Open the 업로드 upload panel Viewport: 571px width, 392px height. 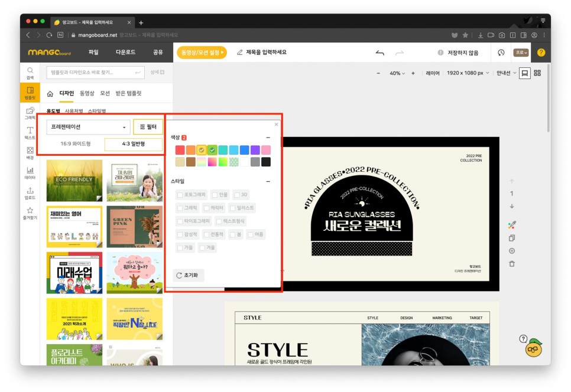point(30,193)
